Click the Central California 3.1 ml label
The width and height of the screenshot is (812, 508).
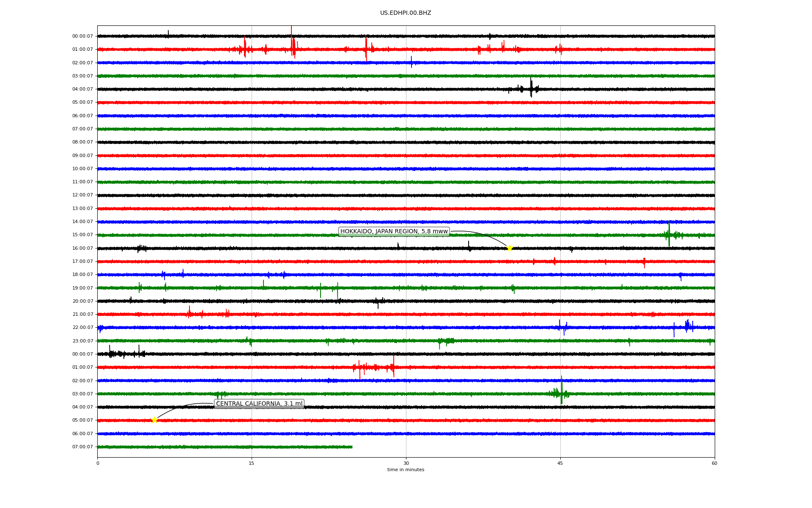click(x=259, y=403)
